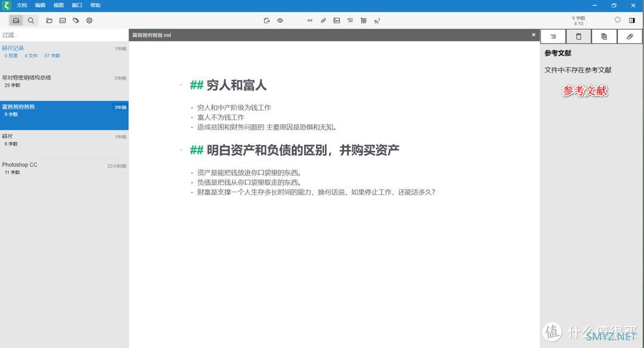The image size is (644, 348).
Task: Insert a table with the grid icon
Action: 364,20
